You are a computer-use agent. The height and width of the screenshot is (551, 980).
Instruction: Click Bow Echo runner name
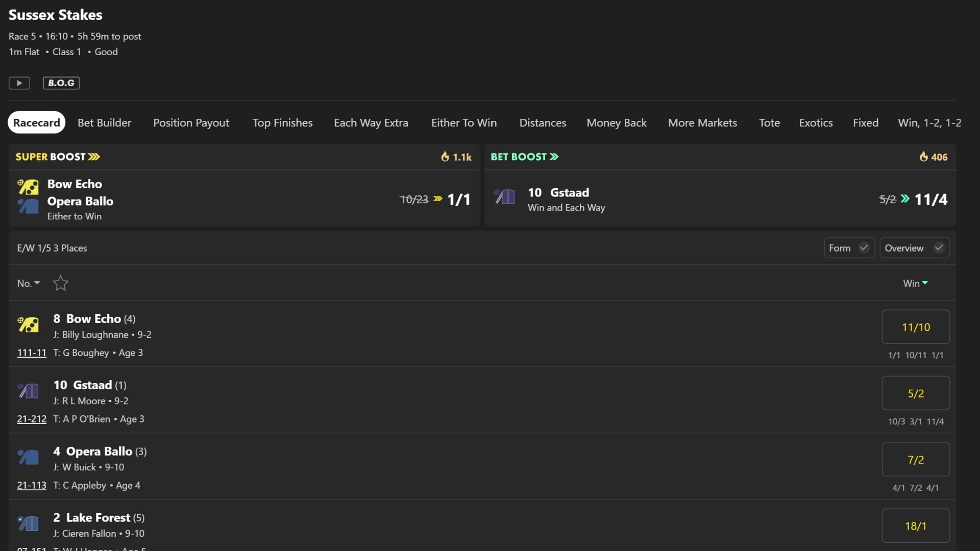point(93,318)
